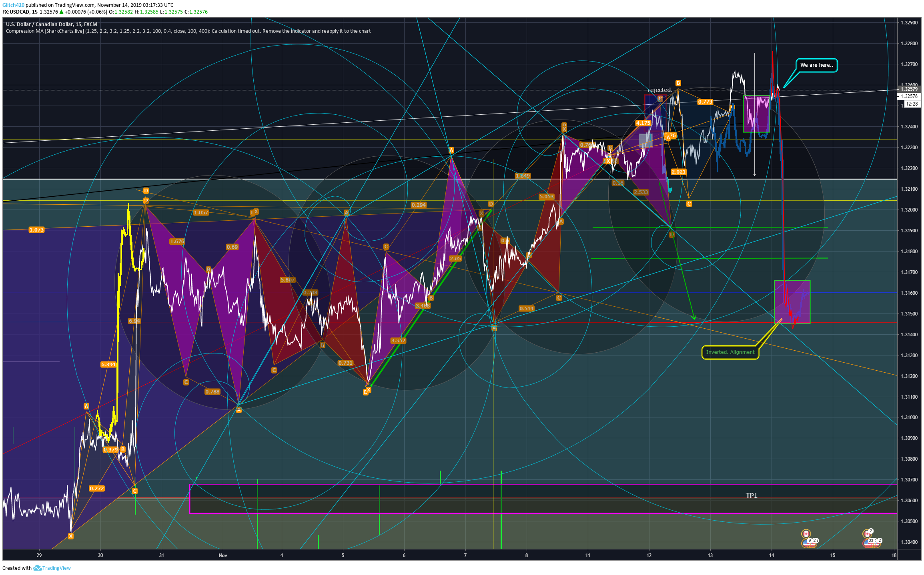This screenshot has height=575, width=924.
Task: Select the 4.175 ratio label
Action: click(x=643, y=123)
